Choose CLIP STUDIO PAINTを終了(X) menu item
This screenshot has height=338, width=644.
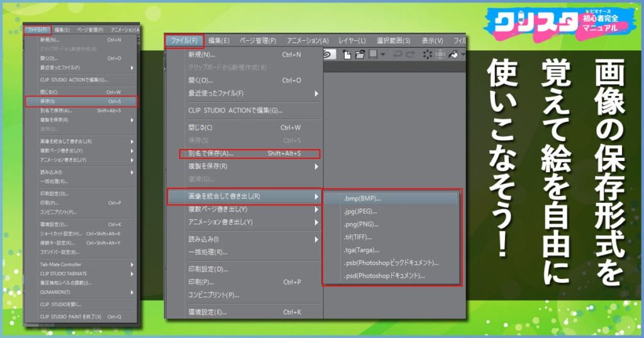pos(81,317)
